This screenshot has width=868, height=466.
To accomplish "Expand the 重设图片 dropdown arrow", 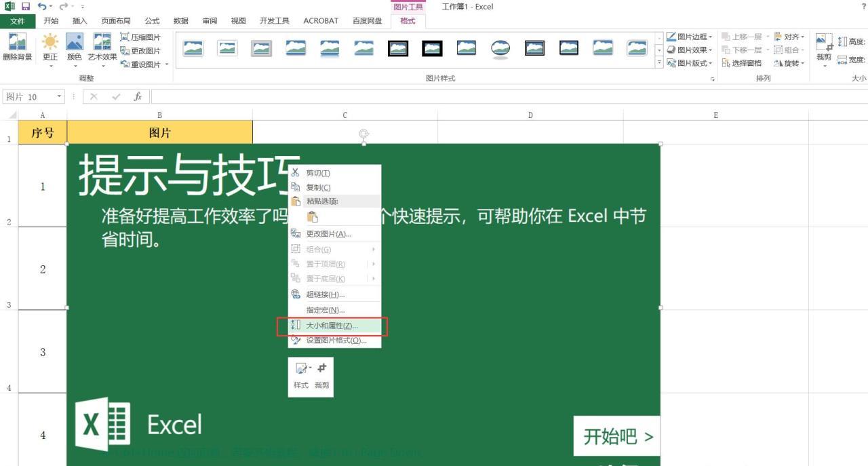I will tap(167, 64).
